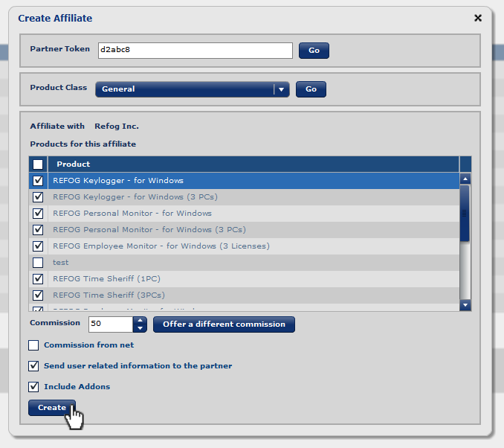Screen dimensions: 504x448
Task: Click the product list scroll down arrow
Action: click(x=465, y=305)
